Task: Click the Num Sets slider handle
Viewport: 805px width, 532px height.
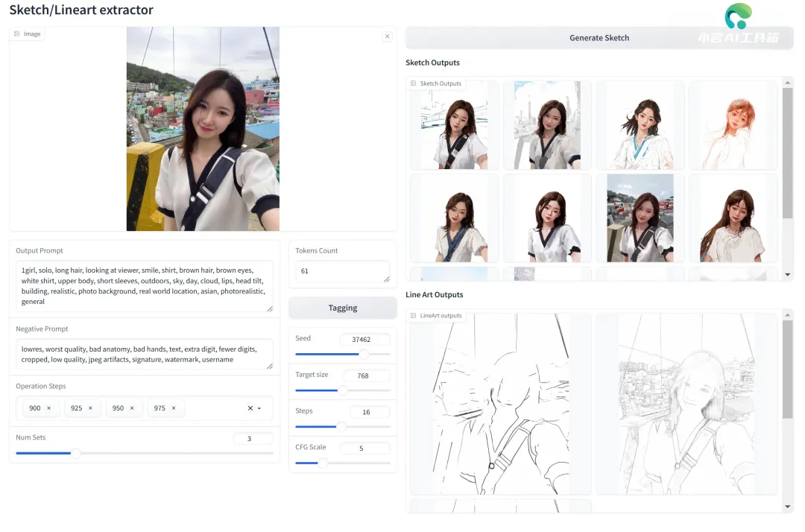Action: click(75, 454)
